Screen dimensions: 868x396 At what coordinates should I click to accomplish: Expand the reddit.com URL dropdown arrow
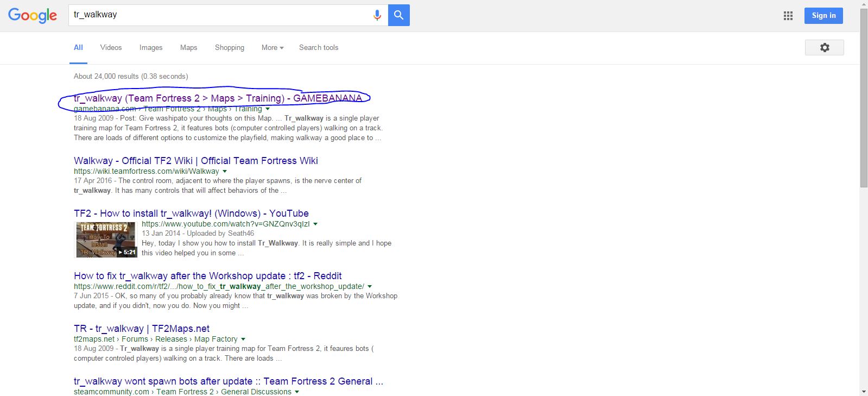370,287
